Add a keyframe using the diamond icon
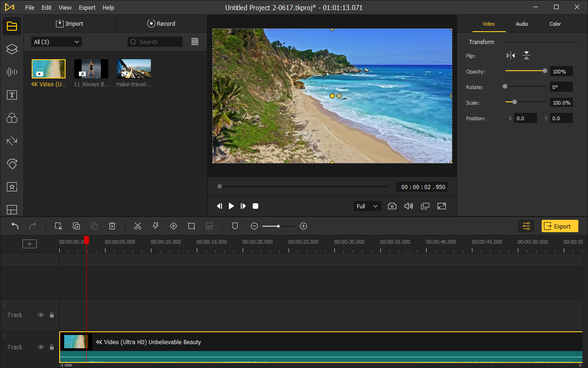Viewport: 588px width, 368px height. (173, 226)
